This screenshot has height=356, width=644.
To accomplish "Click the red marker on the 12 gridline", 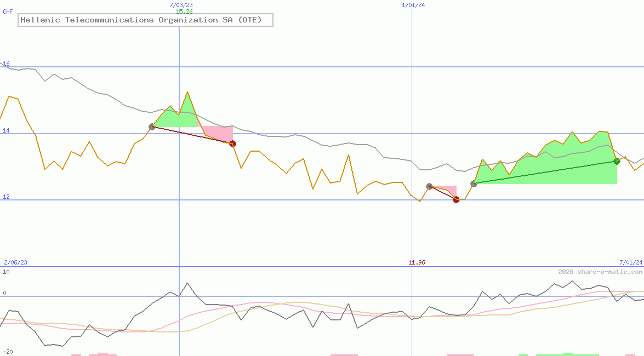I will (x=456, y=199).
